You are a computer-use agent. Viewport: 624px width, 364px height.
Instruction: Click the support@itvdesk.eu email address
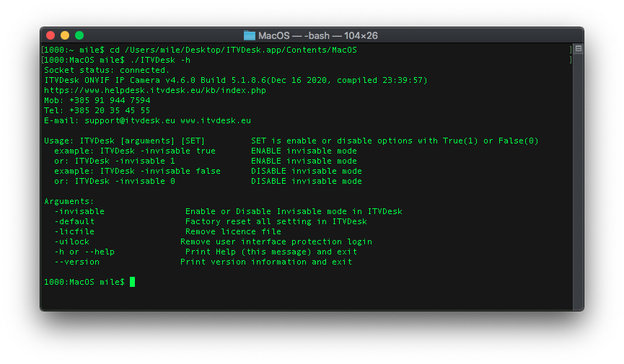(130, 120)
